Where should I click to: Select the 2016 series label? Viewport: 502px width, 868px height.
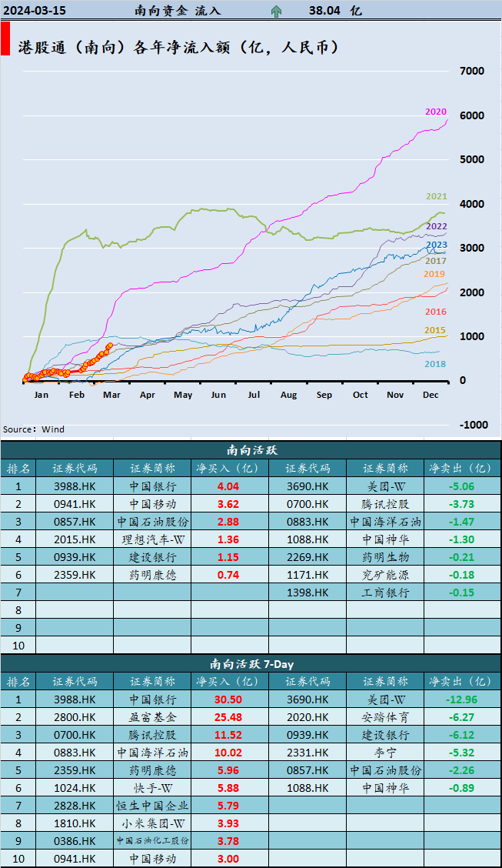click(x=436, y=312)
